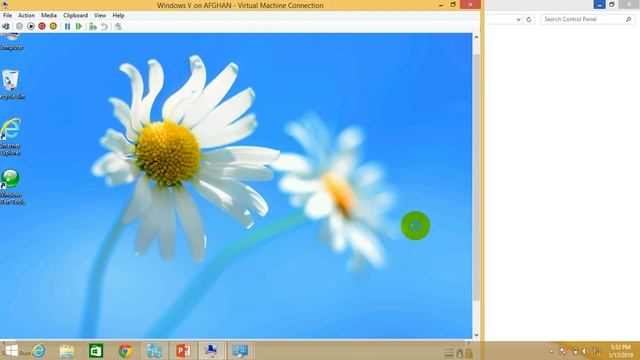Send Ctrl+Alt+Delete to the virtual machine
640x360 pixels.
click(6, 27)
